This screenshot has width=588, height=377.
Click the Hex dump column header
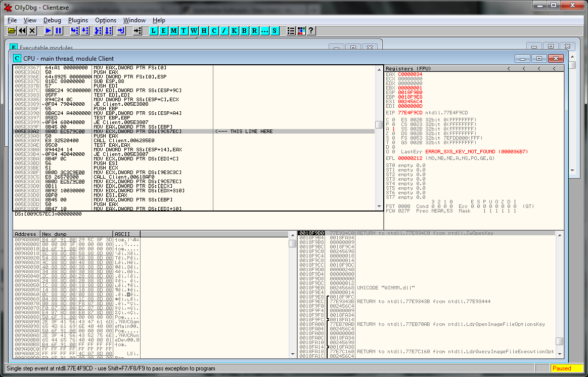pos(54,234)
